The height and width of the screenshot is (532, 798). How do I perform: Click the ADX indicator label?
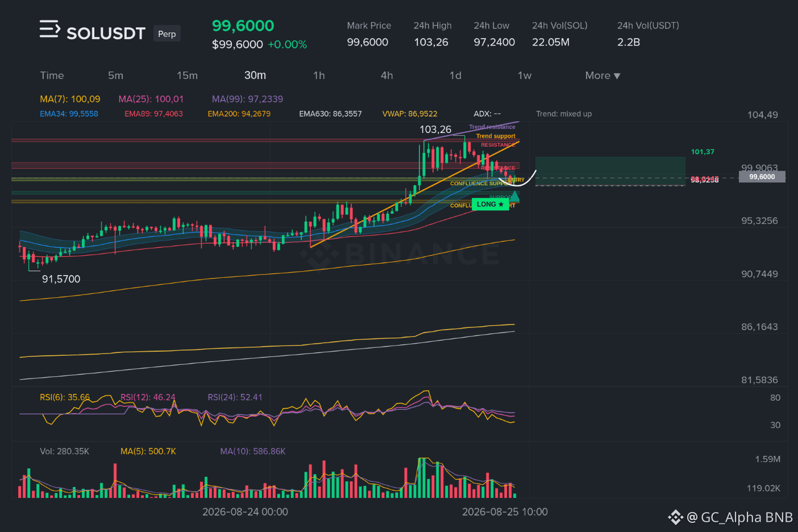tap(487, 114)
